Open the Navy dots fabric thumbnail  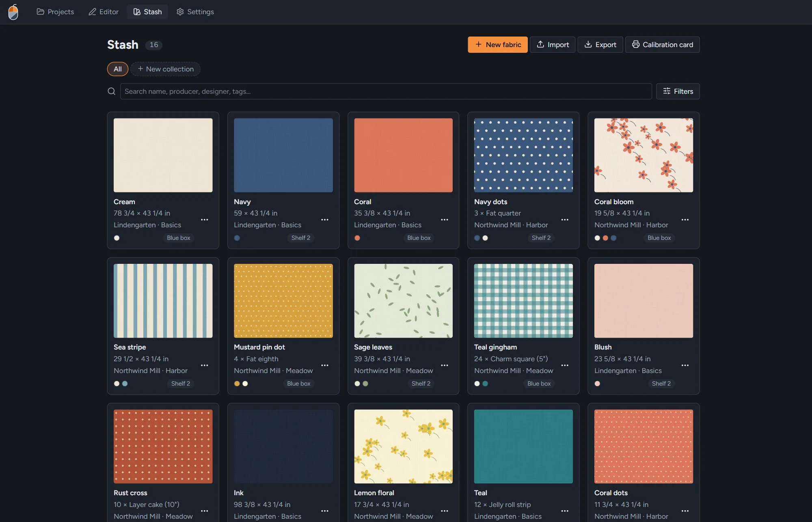[x=523, y=155]
